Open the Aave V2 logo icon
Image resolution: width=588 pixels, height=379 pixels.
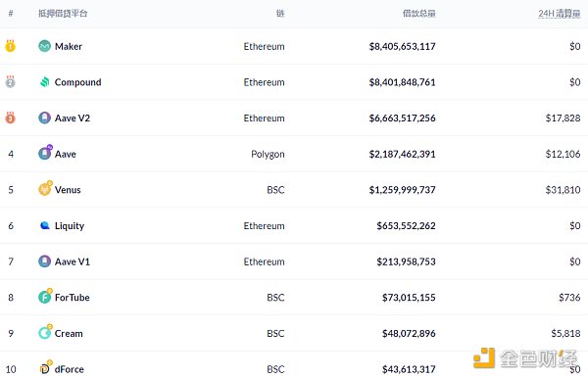[x=45, y=118]
